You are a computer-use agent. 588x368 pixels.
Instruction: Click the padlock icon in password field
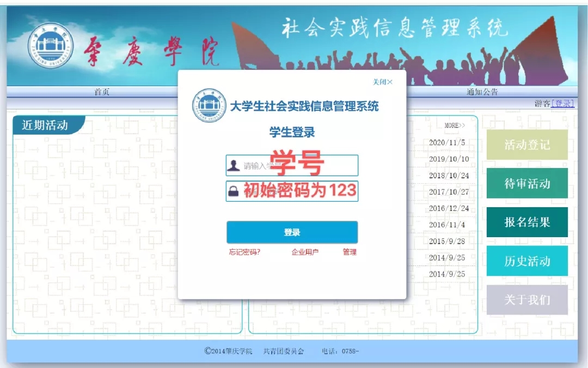(234, 191)
